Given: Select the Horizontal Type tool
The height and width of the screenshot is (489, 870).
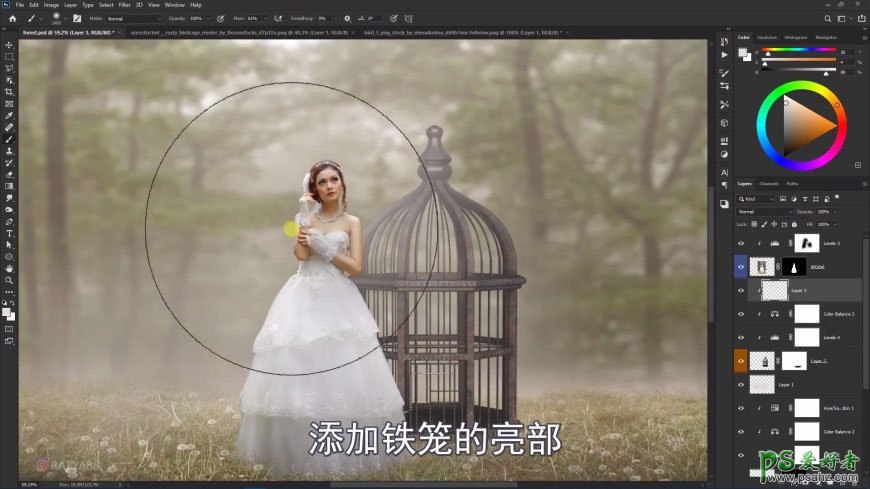Looking at the screenshot, I should (x=9, y=233).
